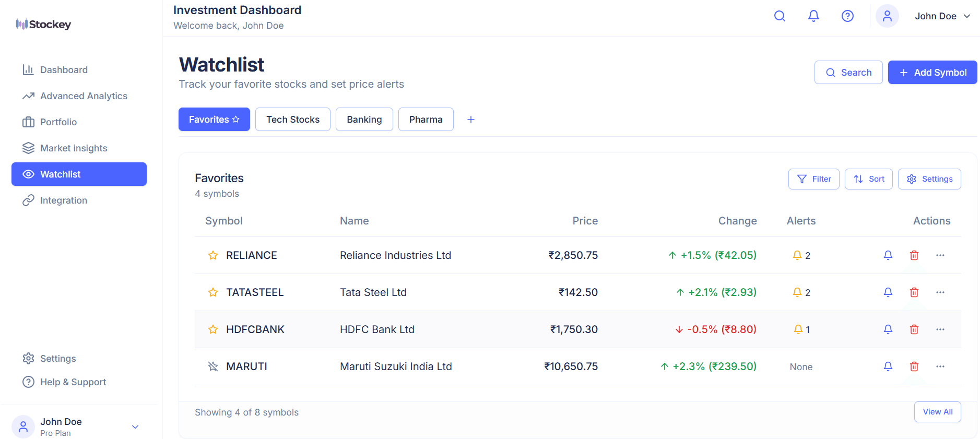Switch to Pharma tab

click(426, 120)
